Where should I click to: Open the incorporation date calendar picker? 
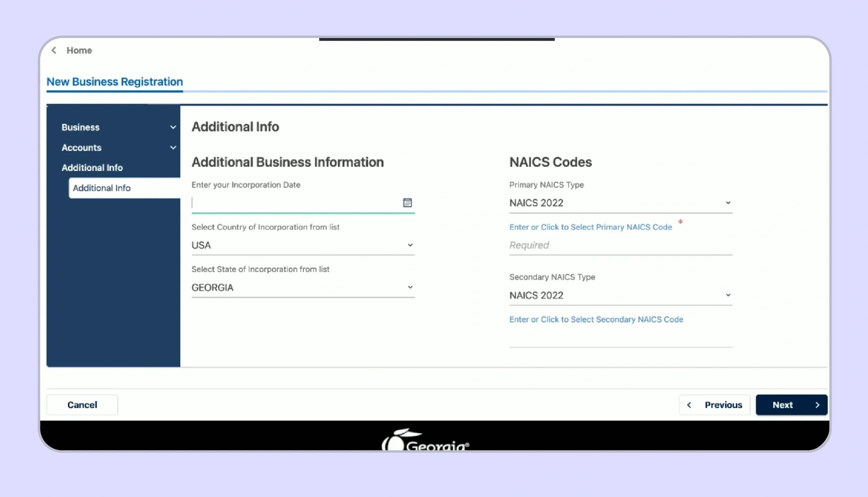coord(407,203)
